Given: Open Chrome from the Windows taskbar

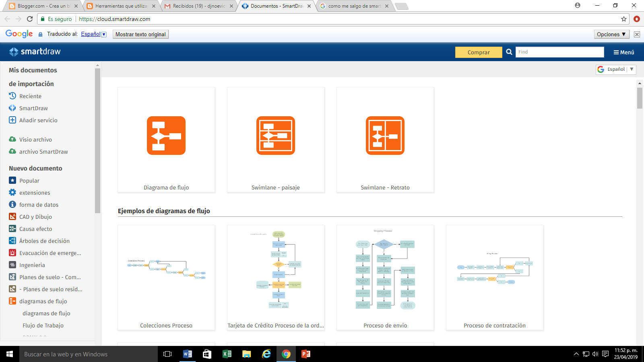Looking at the screenshot, I should tap(286, 354).
